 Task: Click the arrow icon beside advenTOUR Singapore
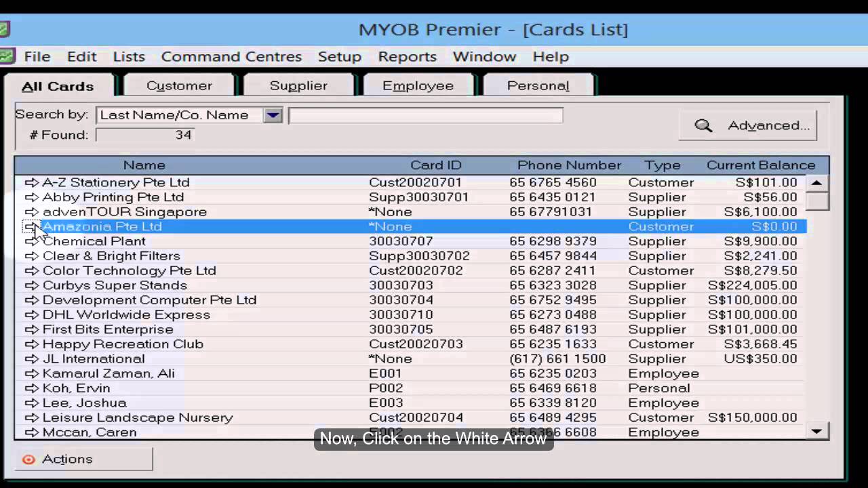[x=32, y=212]
